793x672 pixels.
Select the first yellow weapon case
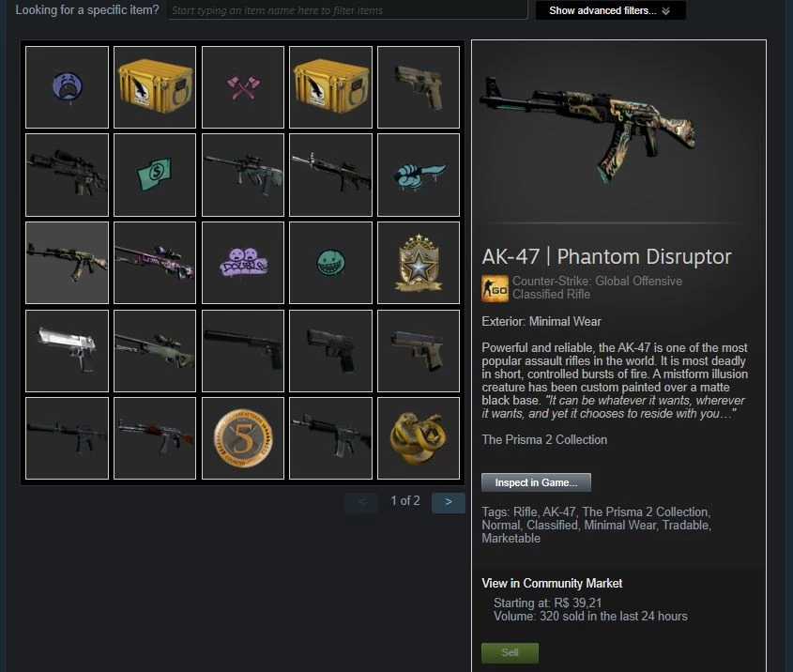[155, 87]
